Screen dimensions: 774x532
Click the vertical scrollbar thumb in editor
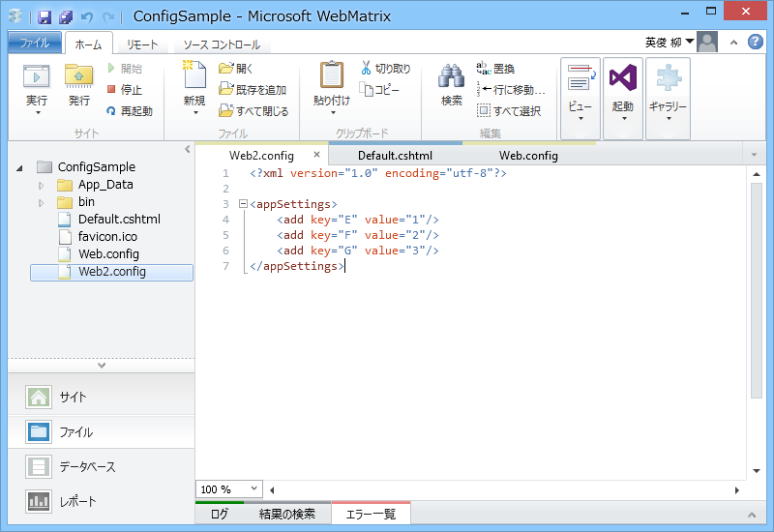(x=757, y=290)
